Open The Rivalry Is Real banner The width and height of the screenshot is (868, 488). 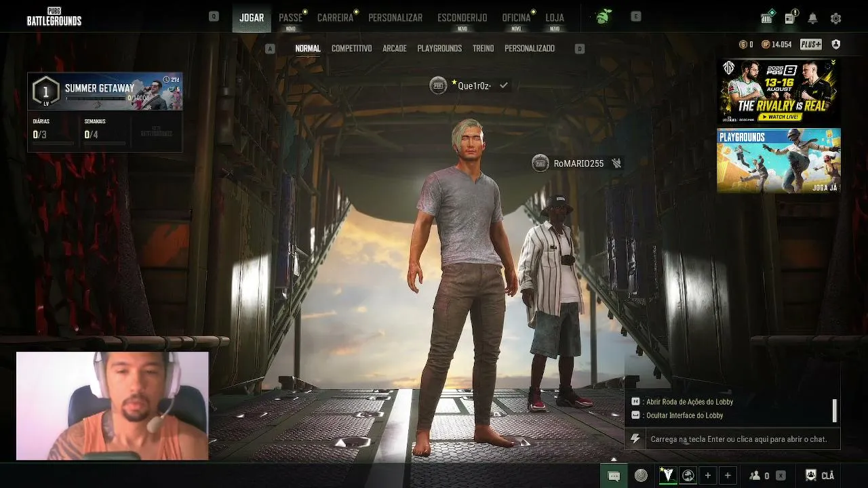tap(778, 91)
